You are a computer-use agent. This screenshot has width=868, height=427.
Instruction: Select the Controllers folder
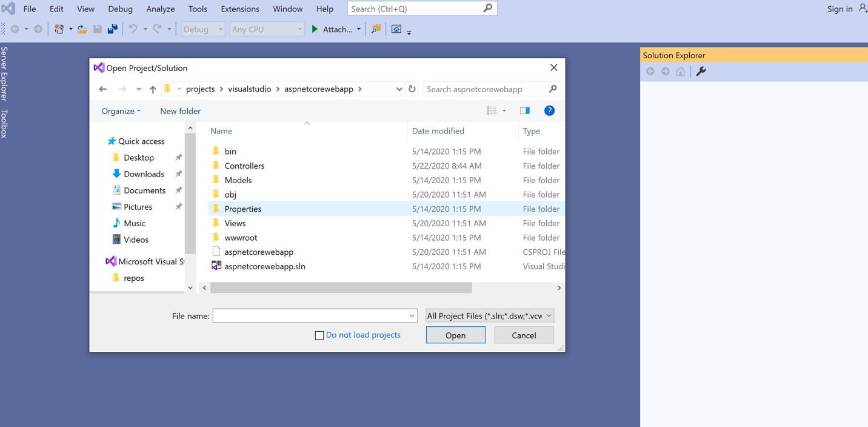point(244,166)
